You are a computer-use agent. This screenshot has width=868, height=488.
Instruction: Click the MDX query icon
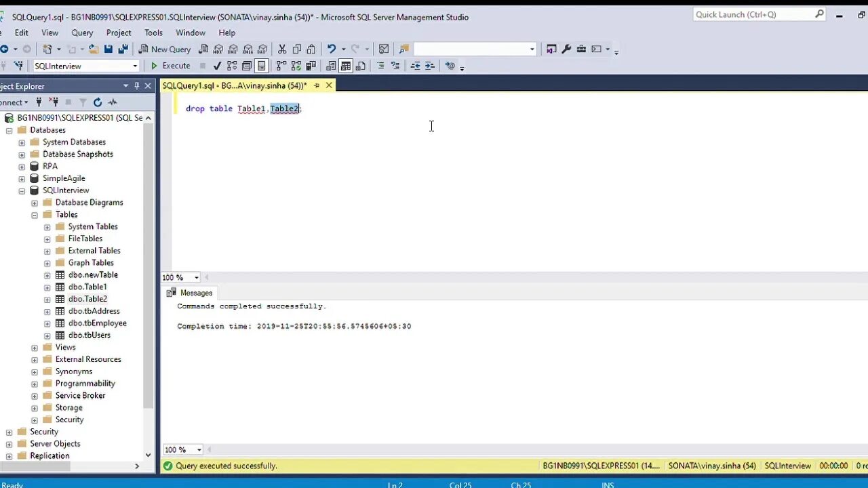click(x=218, y=49)
